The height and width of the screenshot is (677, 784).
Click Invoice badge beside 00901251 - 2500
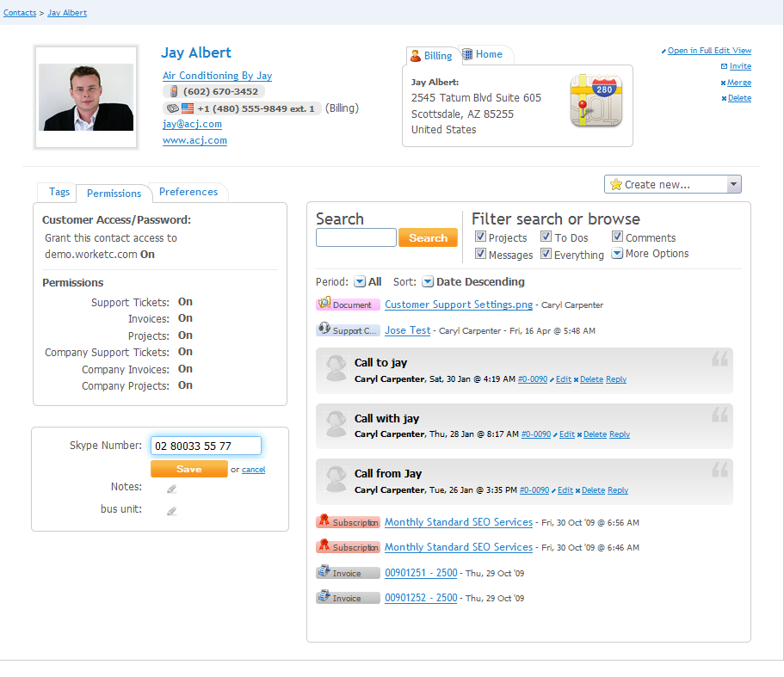[348, 573]
